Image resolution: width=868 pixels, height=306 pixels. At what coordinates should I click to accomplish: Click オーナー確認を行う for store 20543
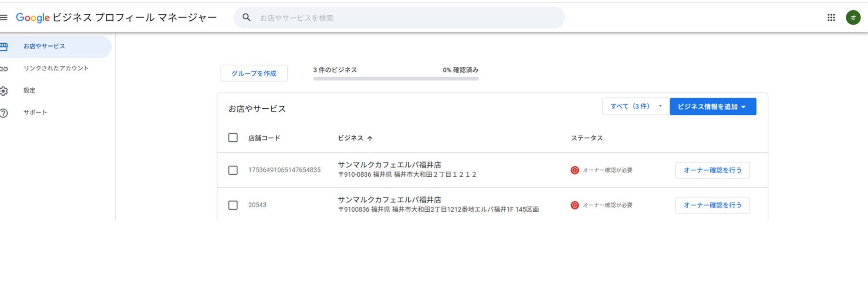pyautogui.click(x=712, y=205)
